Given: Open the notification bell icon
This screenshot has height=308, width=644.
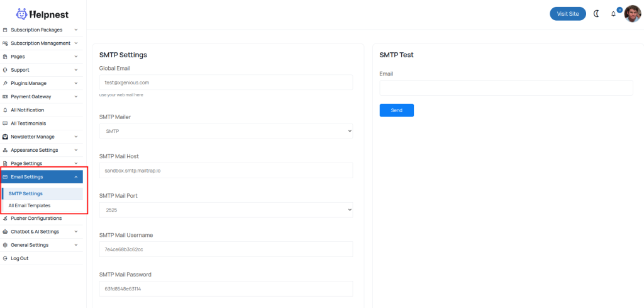Looking at the screenshot, I should point(613,14).
